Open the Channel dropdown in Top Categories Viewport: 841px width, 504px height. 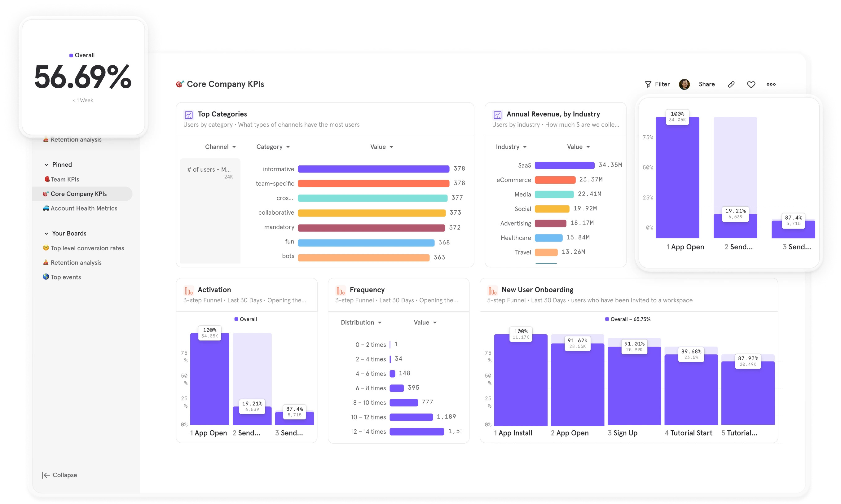click(x=220, y=147)
